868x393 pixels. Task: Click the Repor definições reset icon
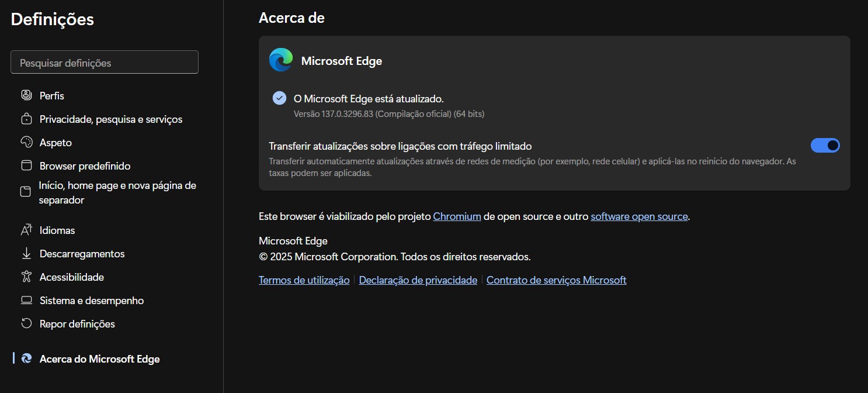click(26, 323)
